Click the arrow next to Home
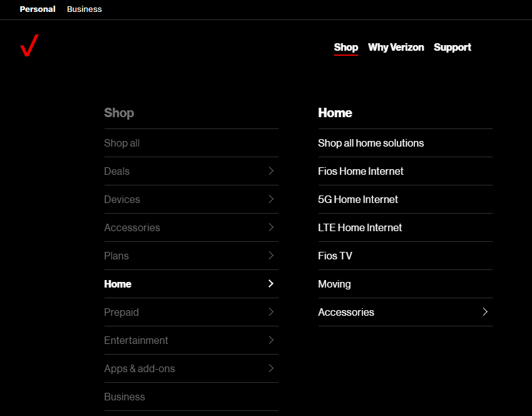Screen dimensions: 532x416 click(x=271, y=284)
